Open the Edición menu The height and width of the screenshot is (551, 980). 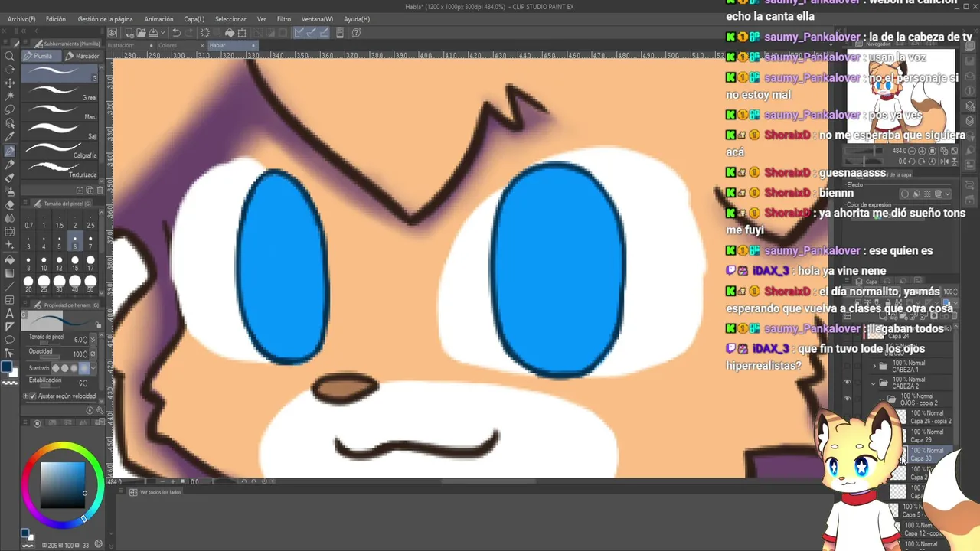click(56, 19)
